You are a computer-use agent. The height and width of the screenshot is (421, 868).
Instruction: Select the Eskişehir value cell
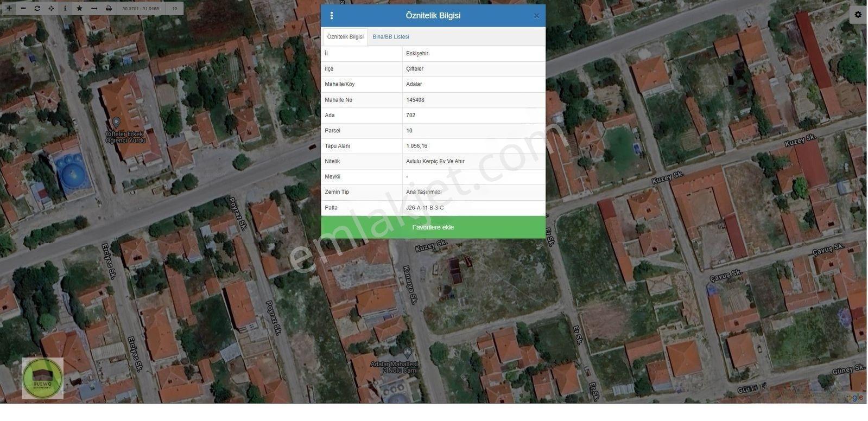[x=474, y=54]
